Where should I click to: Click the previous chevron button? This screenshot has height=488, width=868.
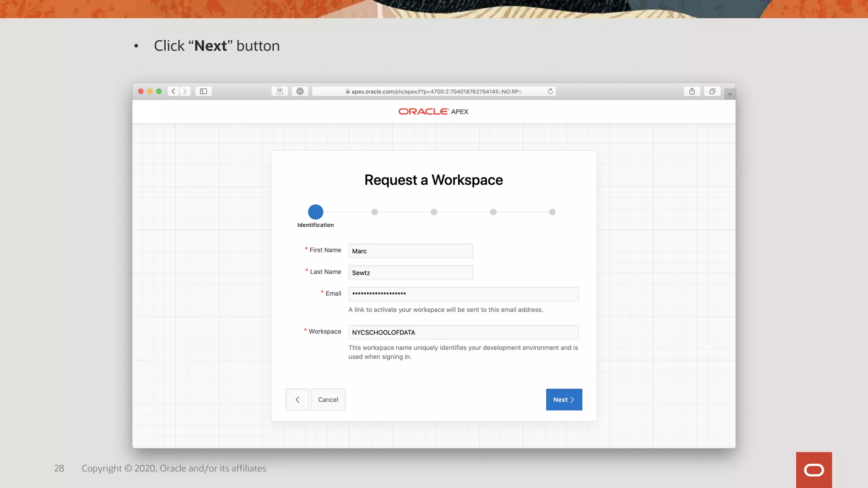click(x=297, y=399)
